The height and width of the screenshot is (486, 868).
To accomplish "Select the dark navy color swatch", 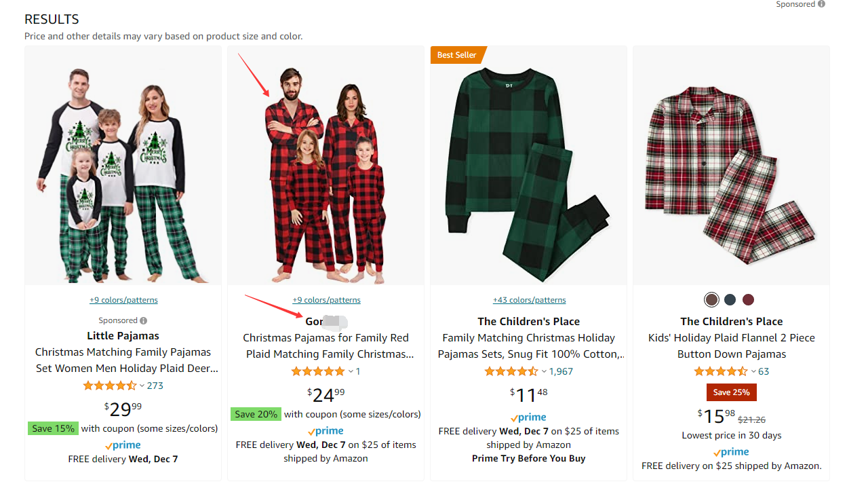I will (x=730, y=300).
